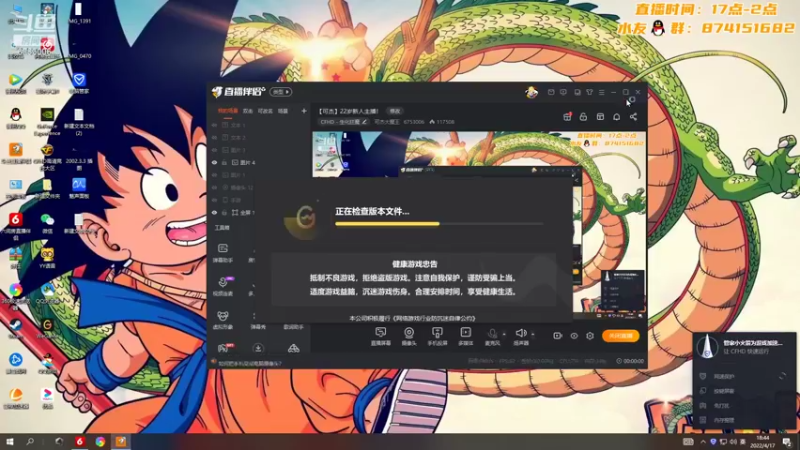Open taskbar search magnifier
This screenshot has height=450, width=800.
[x=30, y=441]
